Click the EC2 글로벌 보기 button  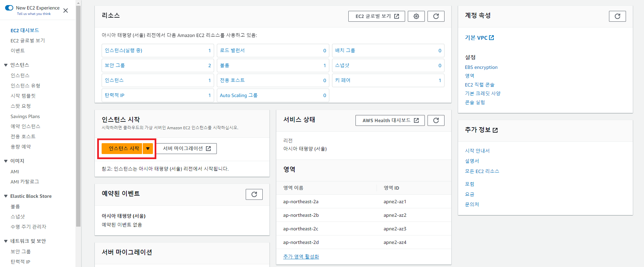(x=377, y=16)
